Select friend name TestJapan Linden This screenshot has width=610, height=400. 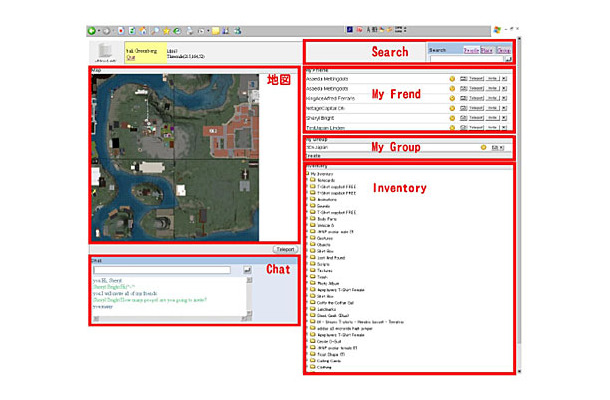325,128
